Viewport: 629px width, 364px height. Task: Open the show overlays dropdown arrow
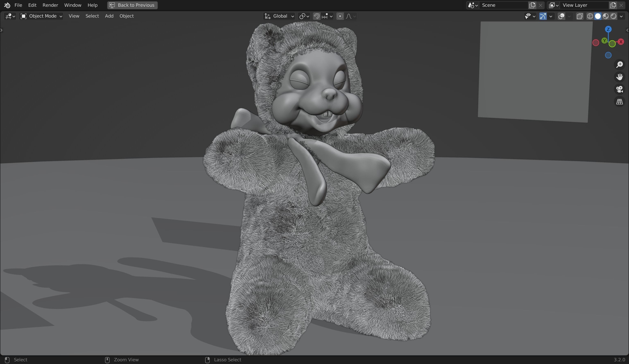(570, 16)
